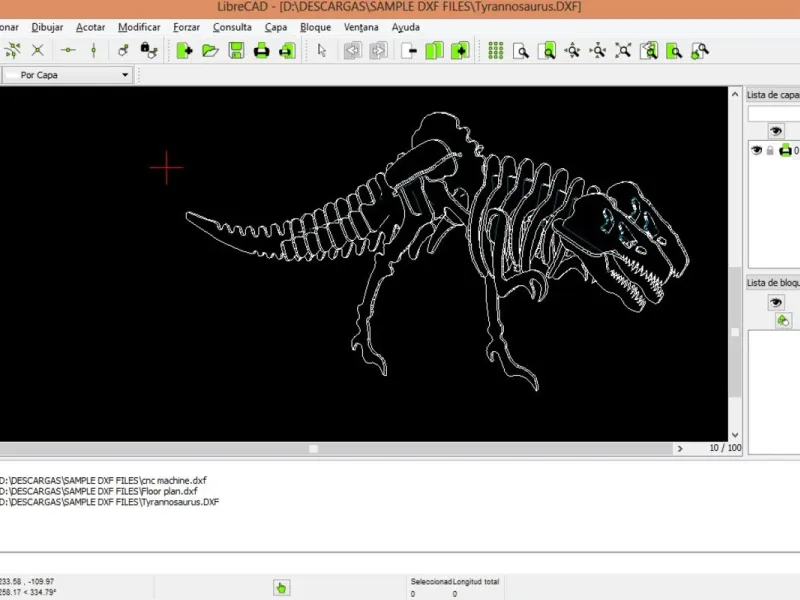Viewport: 800px width, 600px height.
Task: Click the Window zoom icon
Action: 674,51
